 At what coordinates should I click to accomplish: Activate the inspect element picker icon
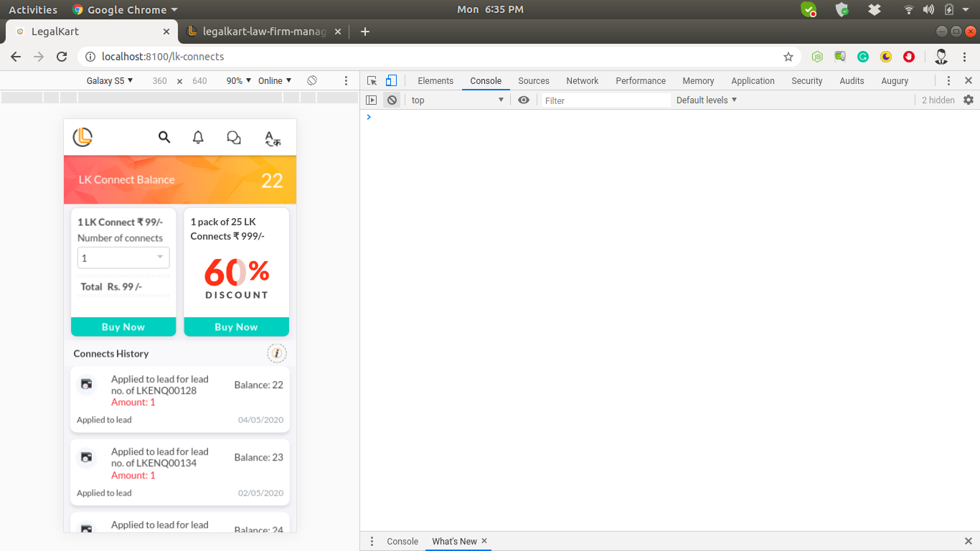[372, 81]
